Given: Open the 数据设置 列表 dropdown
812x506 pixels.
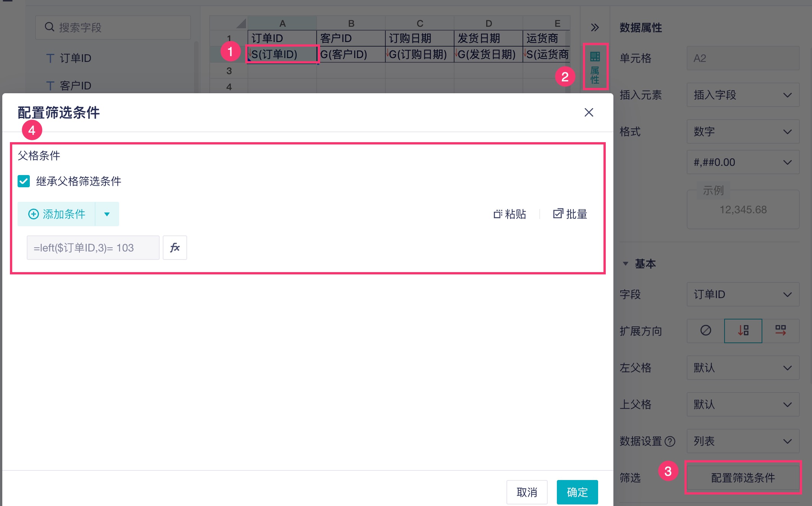Looking at the screenshot, I should [x=743, y=441].
